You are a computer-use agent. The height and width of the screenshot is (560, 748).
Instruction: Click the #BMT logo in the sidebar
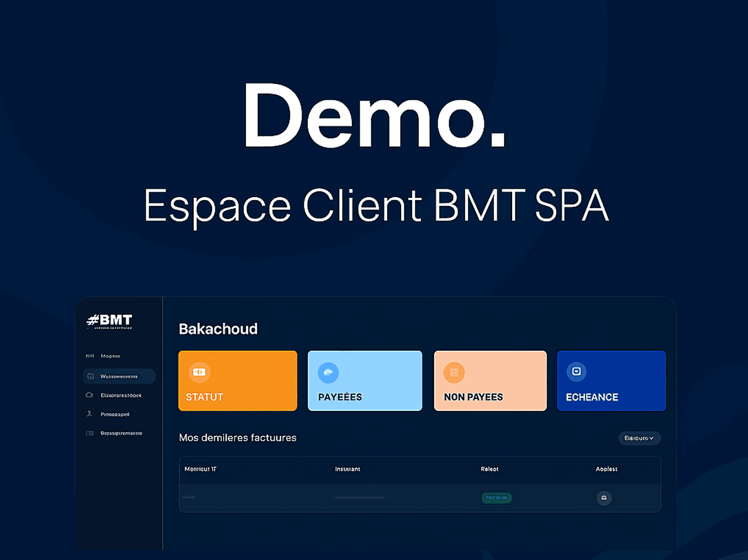(x=109, y=321)
